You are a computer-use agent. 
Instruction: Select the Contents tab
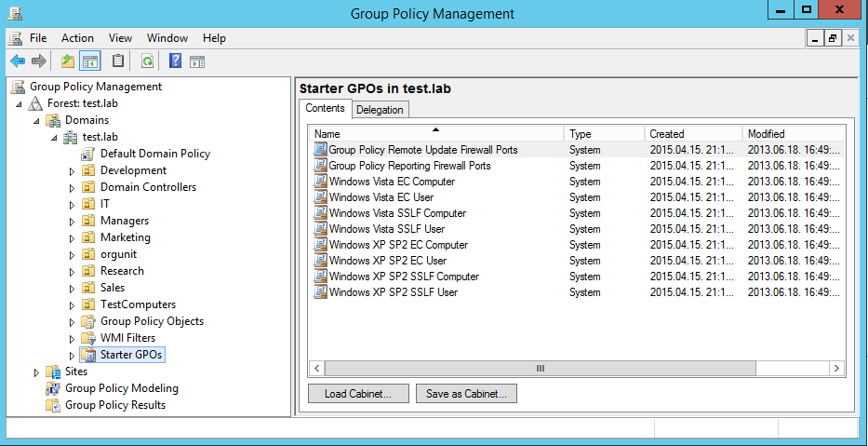(325, 108)
